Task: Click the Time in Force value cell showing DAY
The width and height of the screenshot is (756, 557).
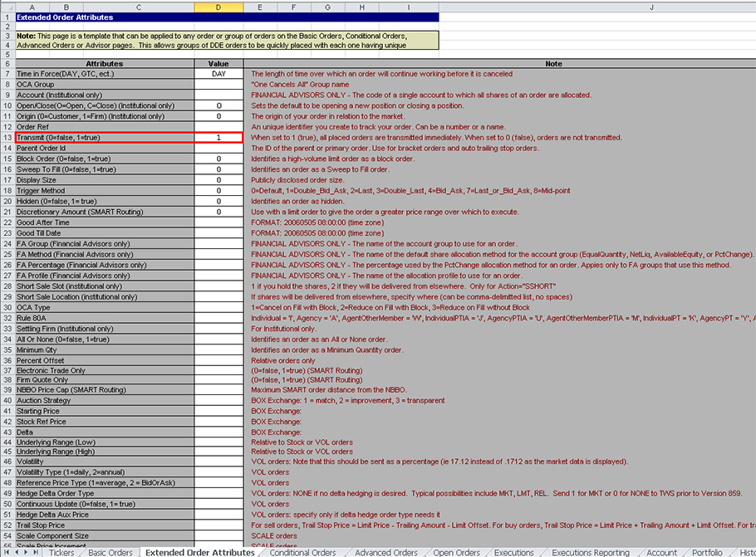Action: pyautogui.click(x=218, y=74)
